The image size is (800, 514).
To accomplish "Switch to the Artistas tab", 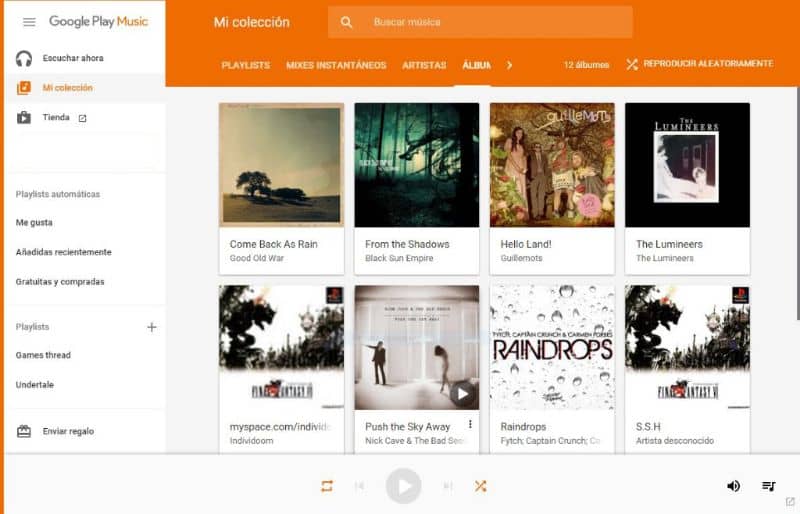I will coord(424,65).
